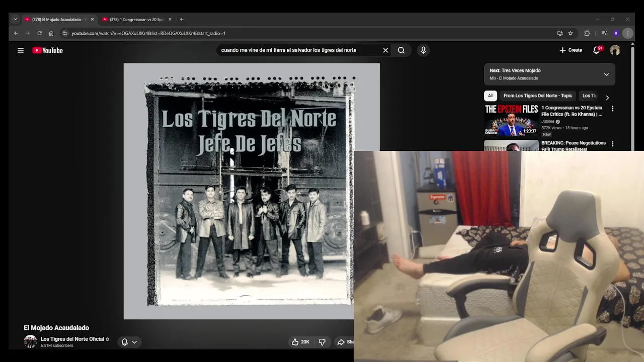Screen dimensions: 644x362
Task: Go forward with the browser forward arrow
Action: click(28, 33)
